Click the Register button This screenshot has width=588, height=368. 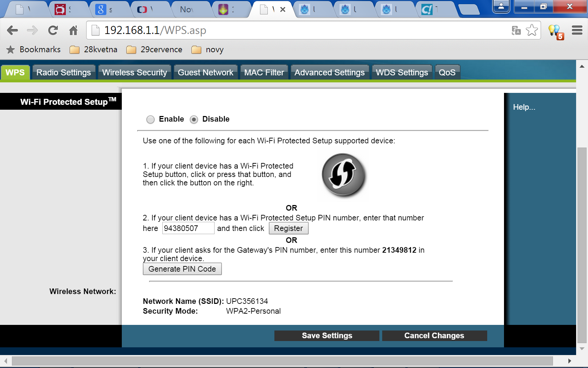(288, 228)
